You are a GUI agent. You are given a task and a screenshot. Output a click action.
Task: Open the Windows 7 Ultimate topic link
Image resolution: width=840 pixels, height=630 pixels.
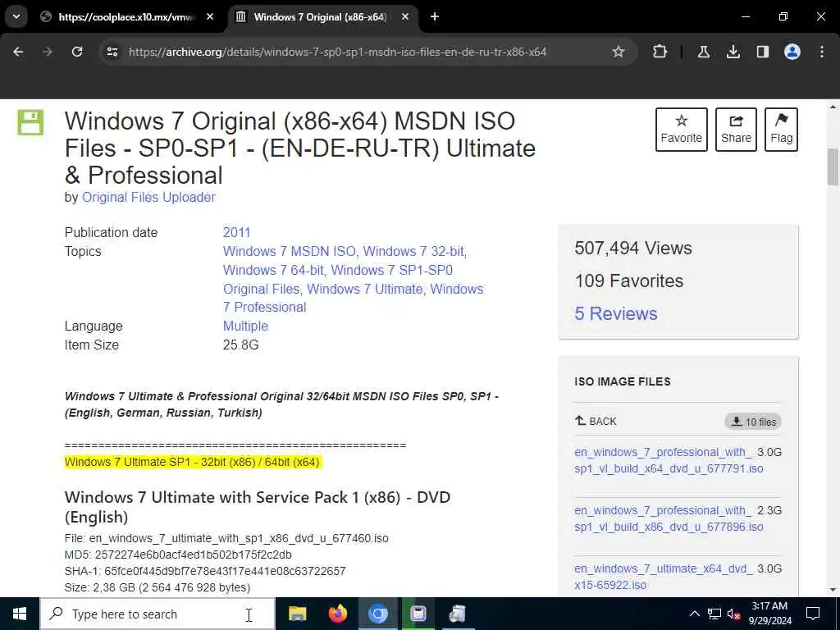(x=365, y=289)
